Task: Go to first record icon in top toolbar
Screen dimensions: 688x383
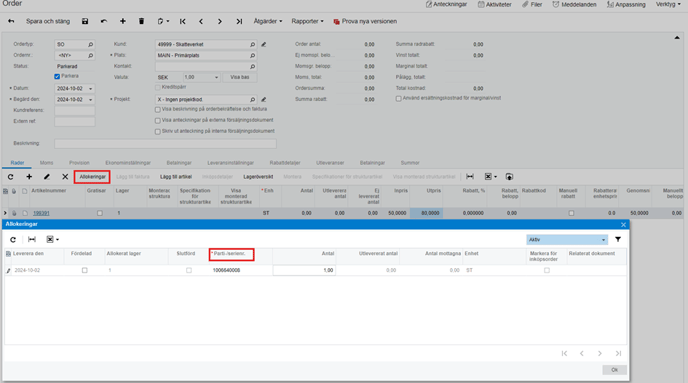Action: click(183, 21)
